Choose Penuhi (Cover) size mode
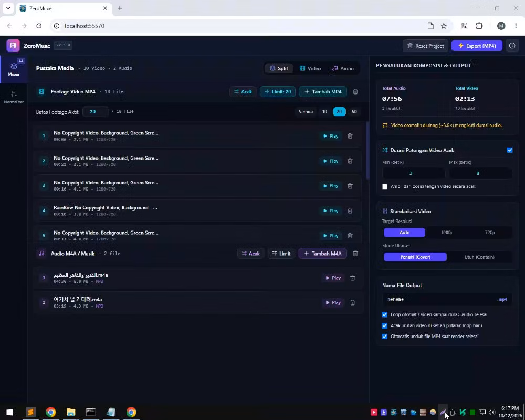 [415, 257]
